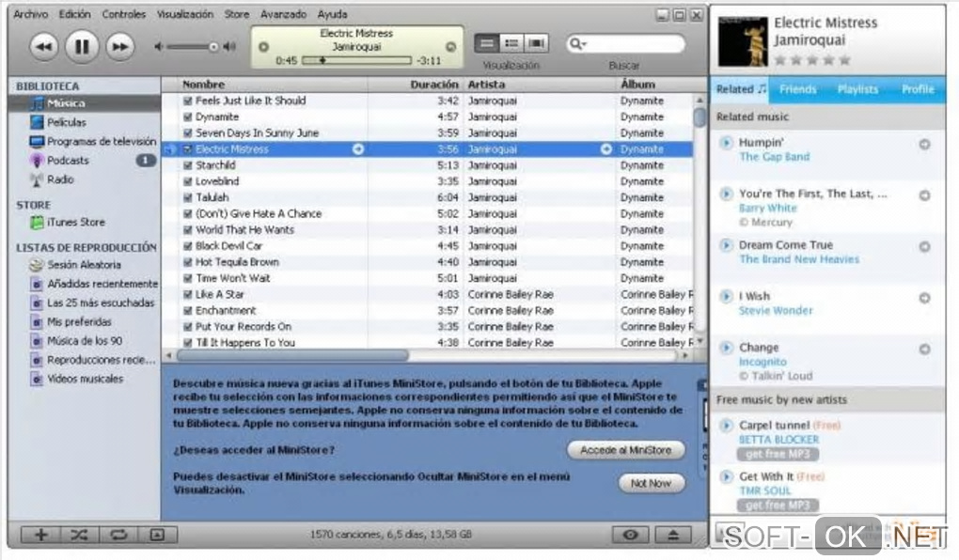Click the Not Now button
The image size is (959, 560).
click(x=651, y=483)
